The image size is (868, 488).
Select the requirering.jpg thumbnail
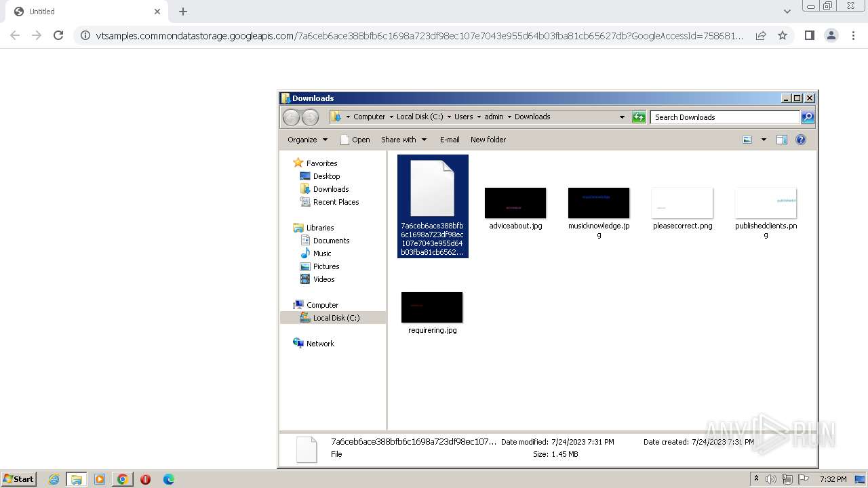pyautogui.click(x=432, y=308)
